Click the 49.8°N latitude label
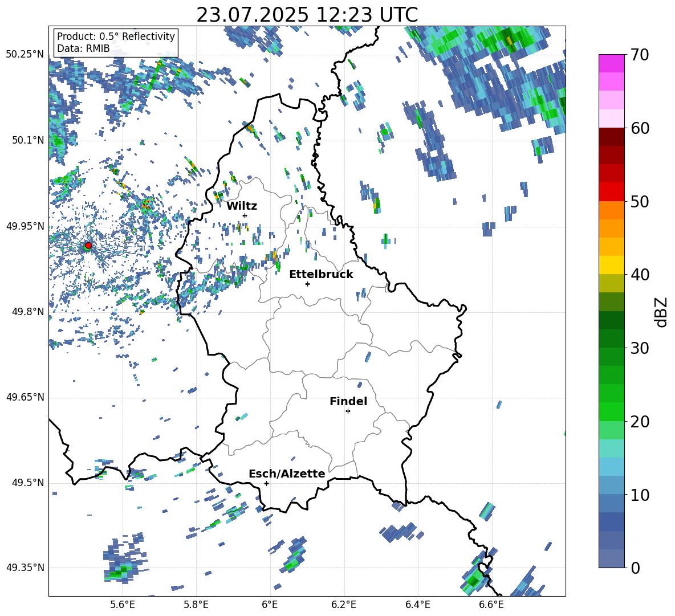Image resolution: width=675 pixels, height=616 pixels. pos(29,312)
